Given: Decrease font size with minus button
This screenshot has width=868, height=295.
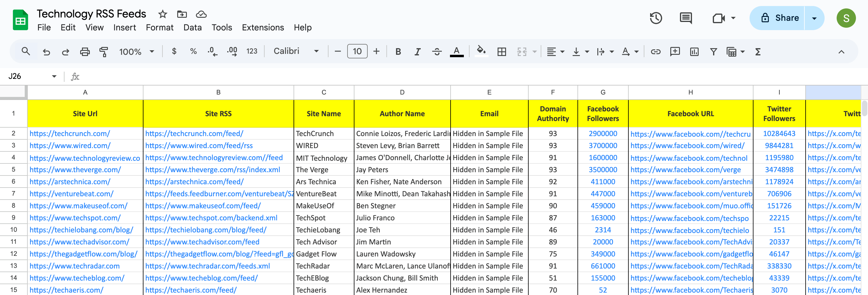Looking at the screenshot, I should pos(338,51).
